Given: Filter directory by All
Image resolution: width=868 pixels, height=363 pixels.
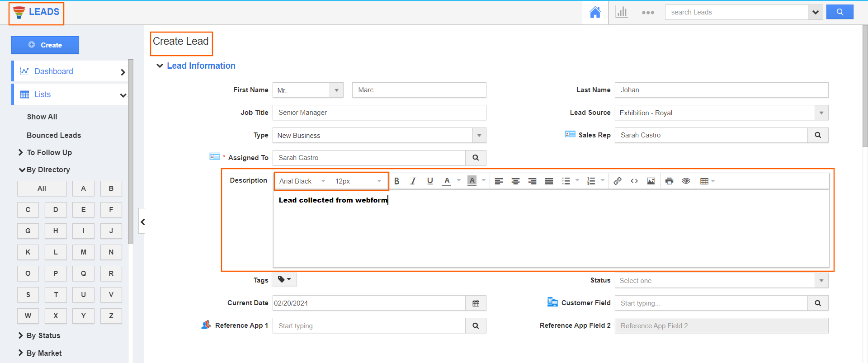Looking at the screenshot, I should pos(42,189).
